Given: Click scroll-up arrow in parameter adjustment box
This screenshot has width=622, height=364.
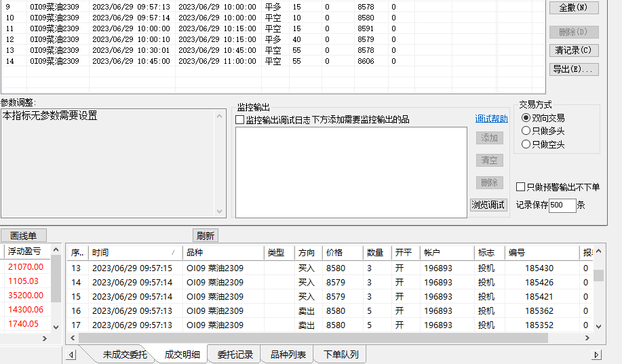Looking at the screenshot, I should pos(220,117).
